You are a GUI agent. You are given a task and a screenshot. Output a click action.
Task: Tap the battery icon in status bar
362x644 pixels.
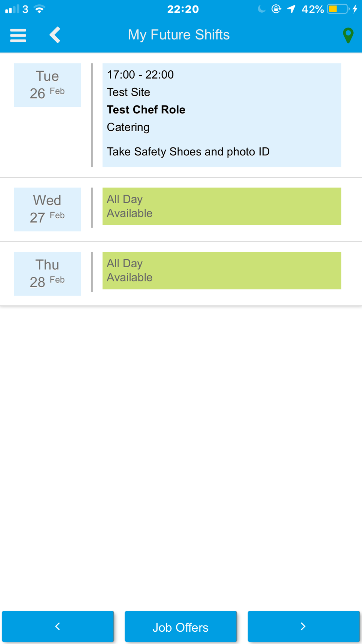coord(338,9)
